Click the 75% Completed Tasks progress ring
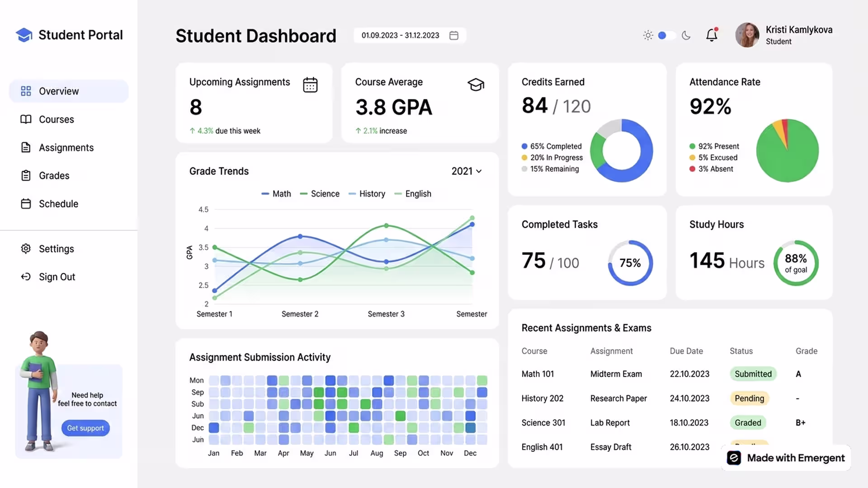 click(630, 263)
